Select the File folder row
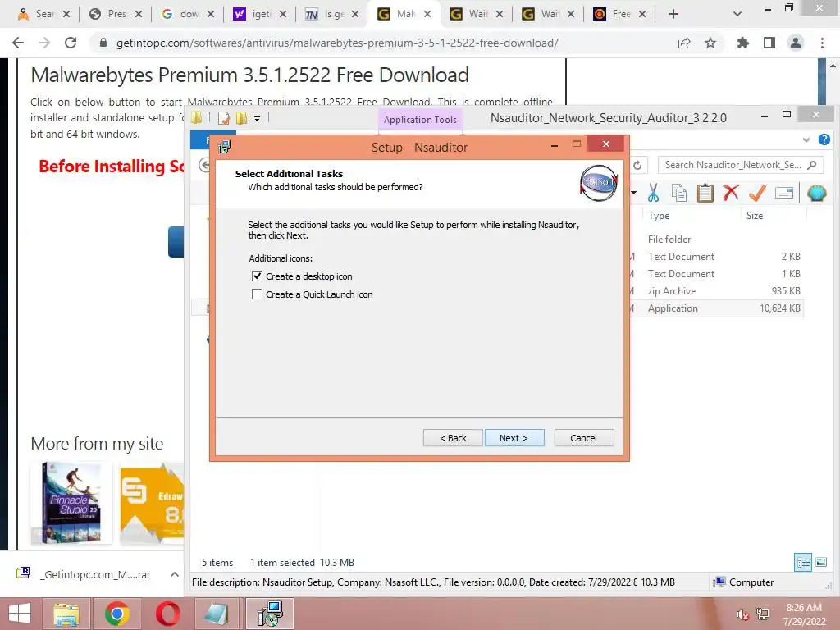Viewport: 840px width, 630px height. [x=716, y=240]
